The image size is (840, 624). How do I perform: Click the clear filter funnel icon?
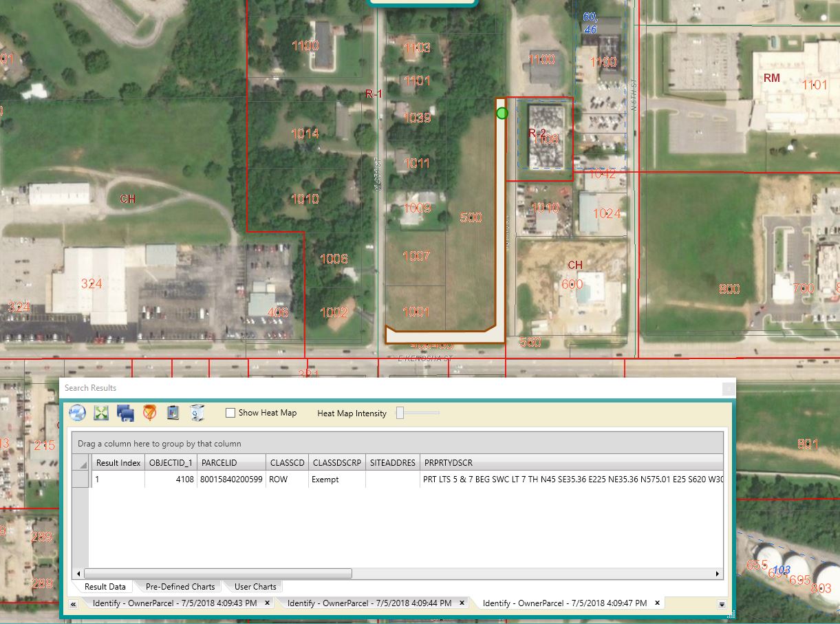click(149, 413)
